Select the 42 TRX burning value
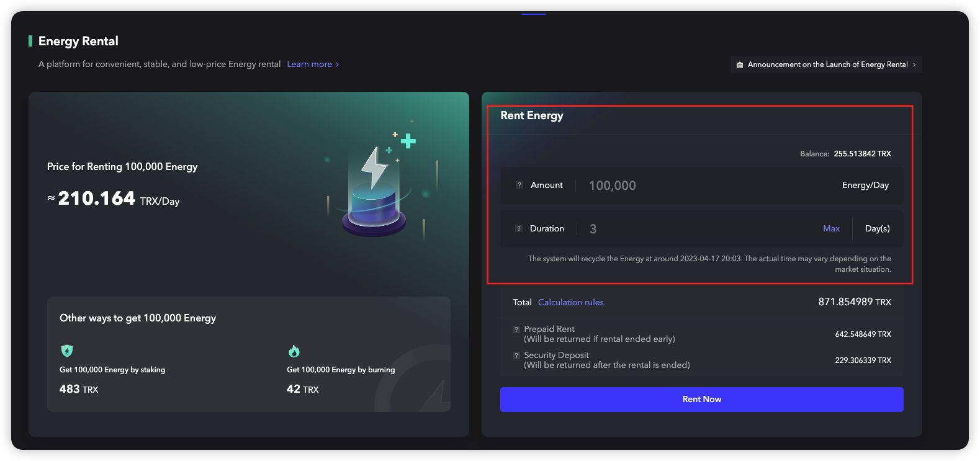 click(302, 389)
